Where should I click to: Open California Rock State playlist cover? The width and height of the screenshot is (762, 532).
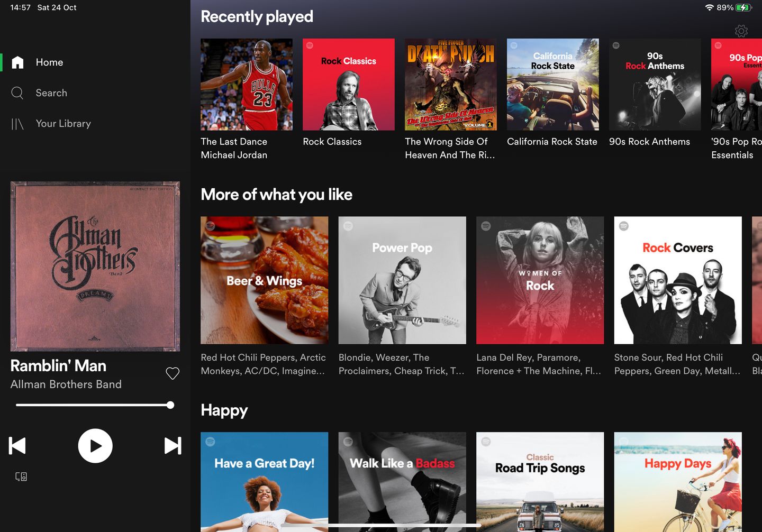click(x=553, y=85)
